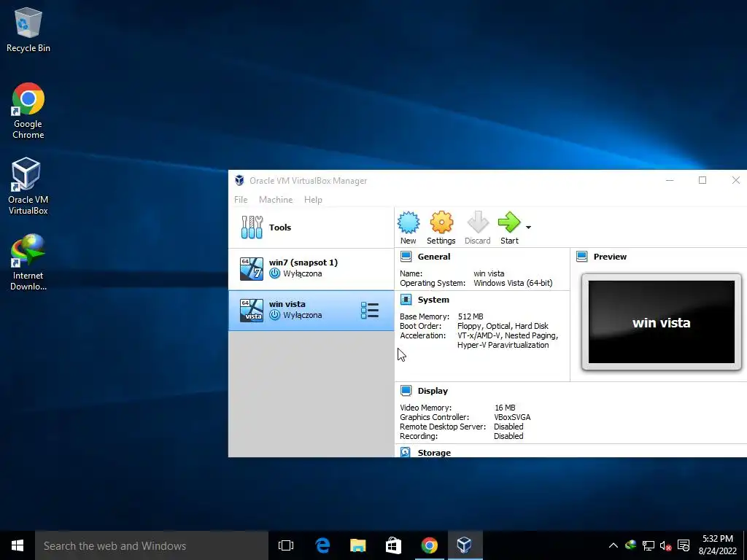747x560 pixels.
Task: Select the Tools entry icon
Action: 252,227
